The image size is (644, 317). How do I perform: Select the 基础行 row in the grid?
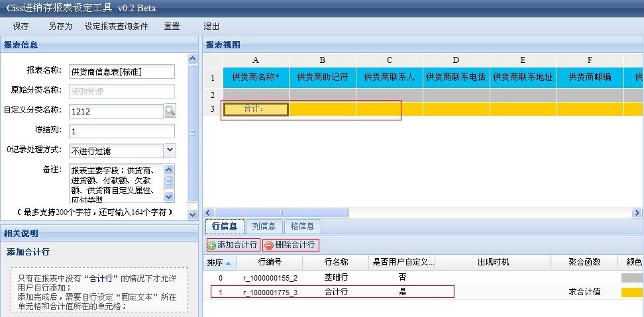pyautogui.click(x=335, y=278)
